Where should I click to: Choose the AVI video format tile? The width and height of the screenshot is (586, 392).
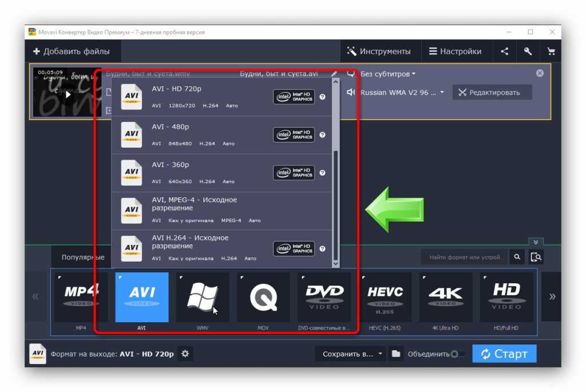[142, 297]
